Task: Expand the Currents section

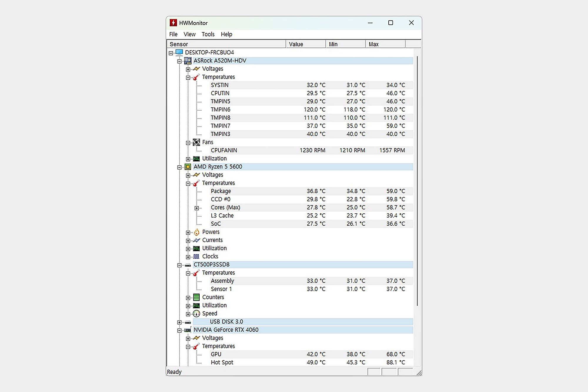Action: click(188, 241)
